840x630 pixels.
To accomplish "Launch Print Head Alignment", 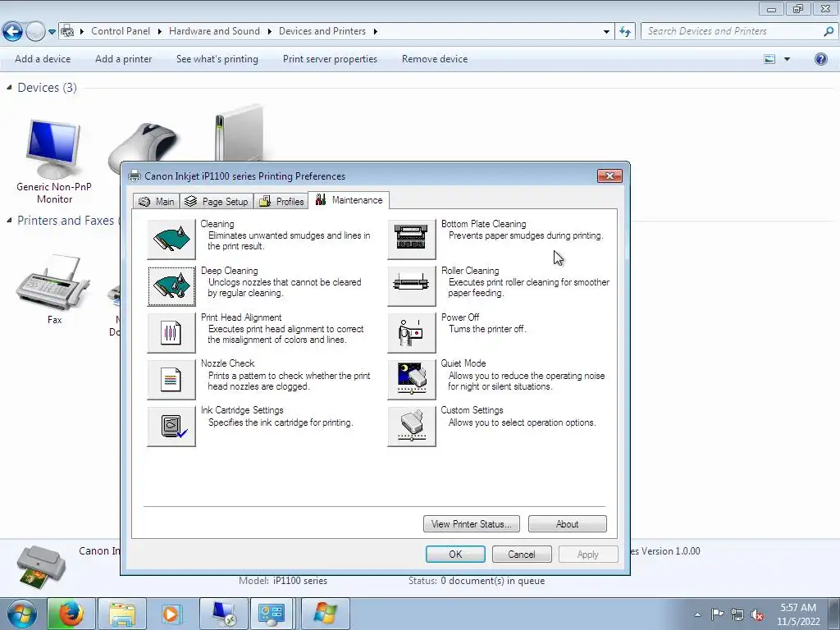I will tap(171, 333).
